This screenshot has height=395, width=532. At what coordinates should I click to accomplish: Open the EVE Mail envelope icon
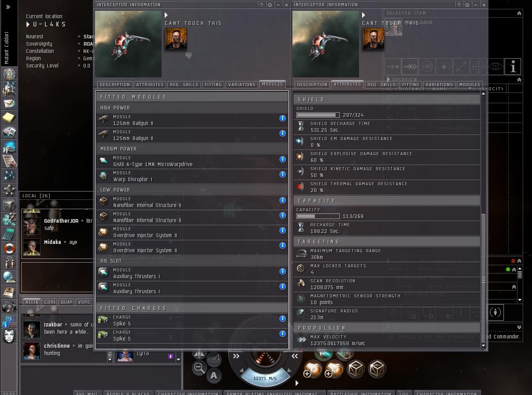point(9,103)
